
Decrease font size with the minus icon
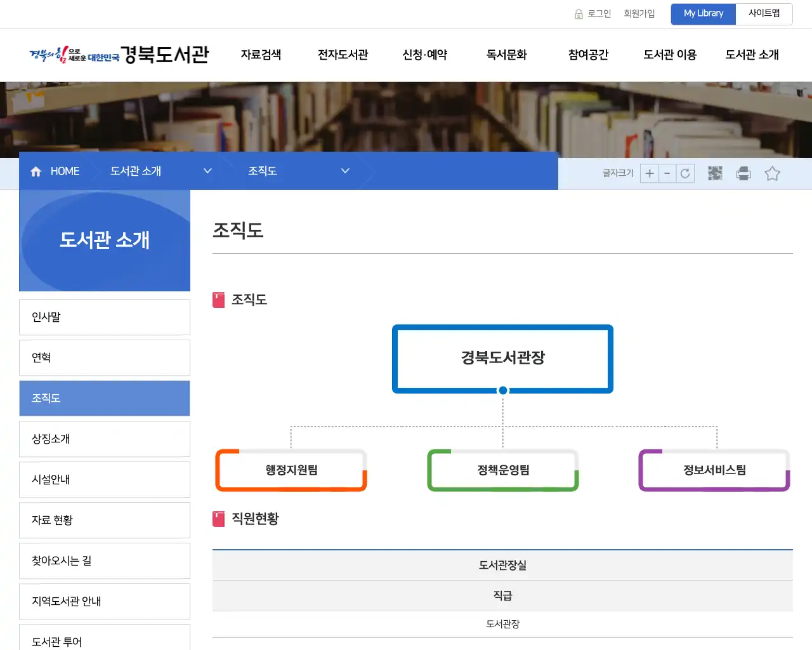[x=667, y=173]
